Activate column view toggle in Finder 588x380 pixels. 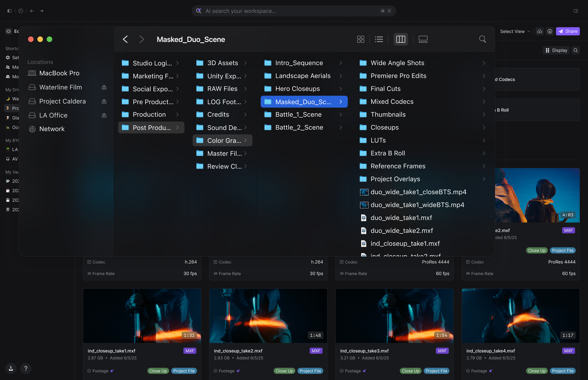click(x=401, y=39)
